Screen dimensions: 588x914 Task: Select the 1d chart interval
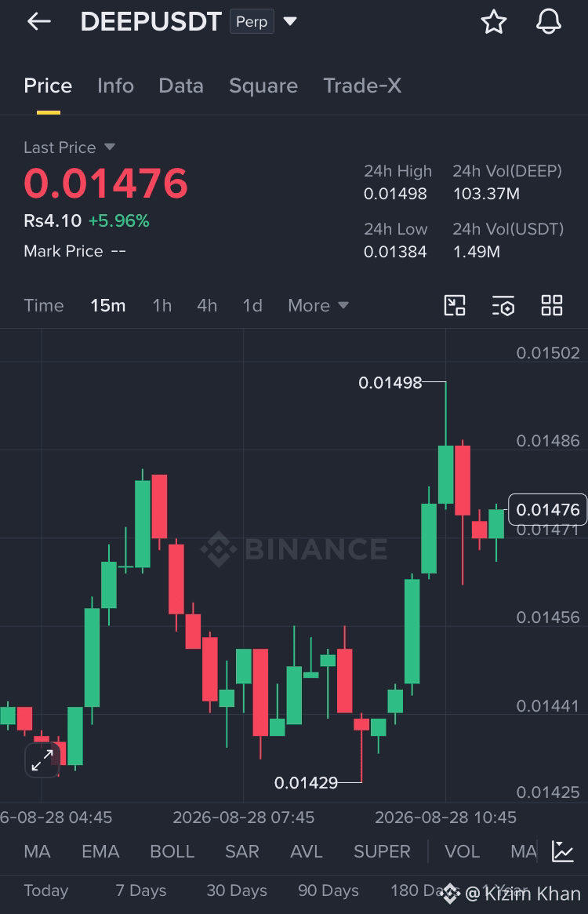252,305
